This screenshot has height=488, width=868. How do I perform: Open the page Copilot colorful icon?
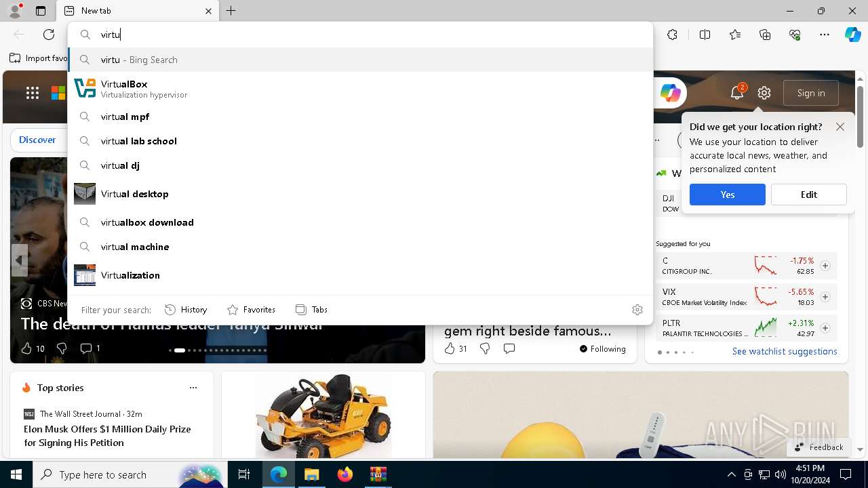[x=670, y=93]
